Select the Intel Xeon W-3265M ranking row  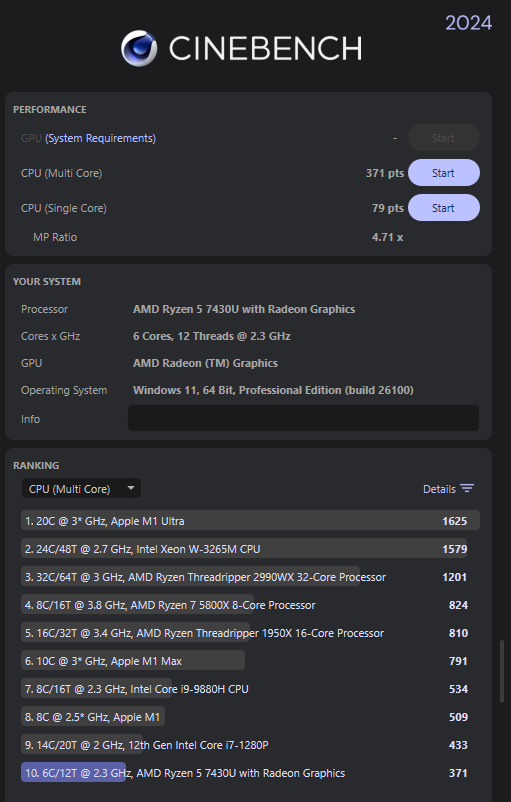250,549
